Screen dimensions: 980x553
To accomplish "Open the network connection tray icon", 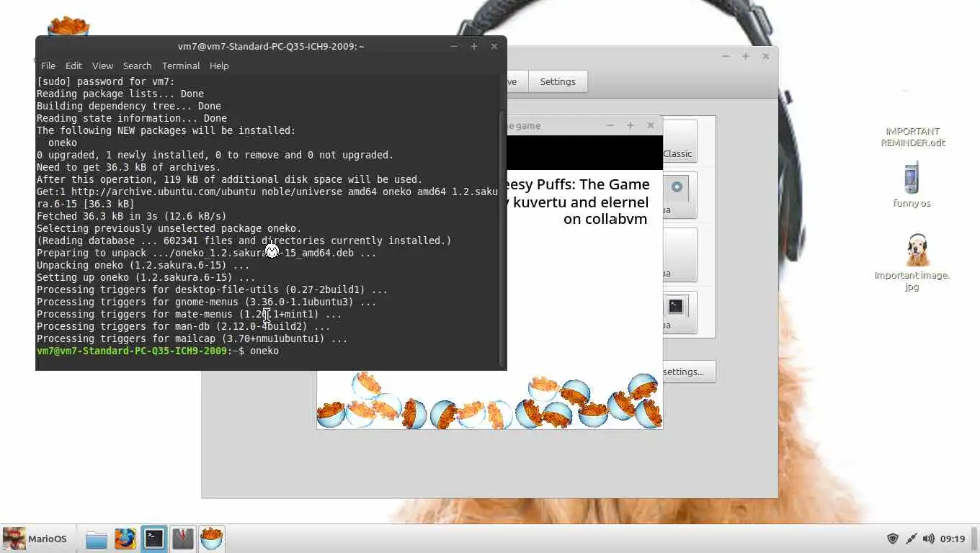I will pyautogui.click(x=911, y=539).
